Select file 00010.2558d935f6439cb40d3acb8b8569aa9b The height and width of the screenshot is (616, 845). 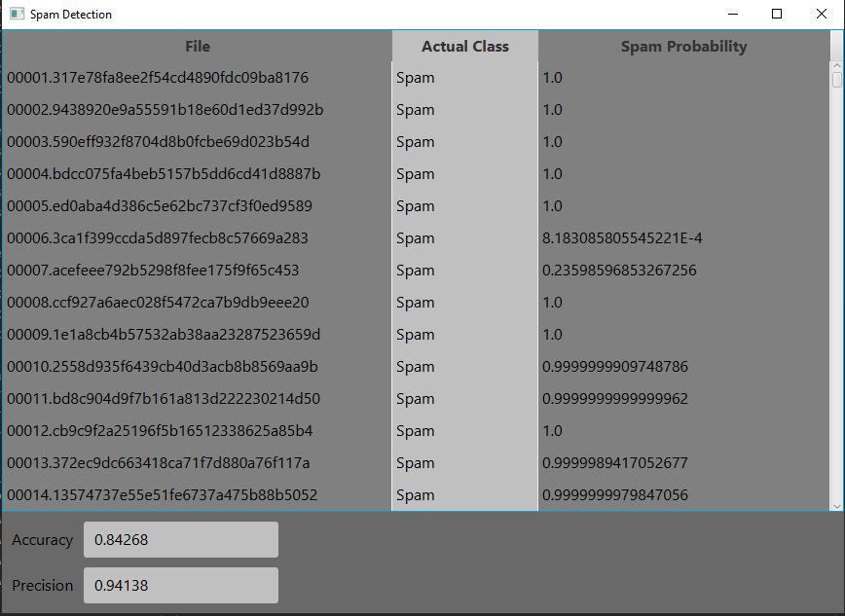[x=163, y=367]
